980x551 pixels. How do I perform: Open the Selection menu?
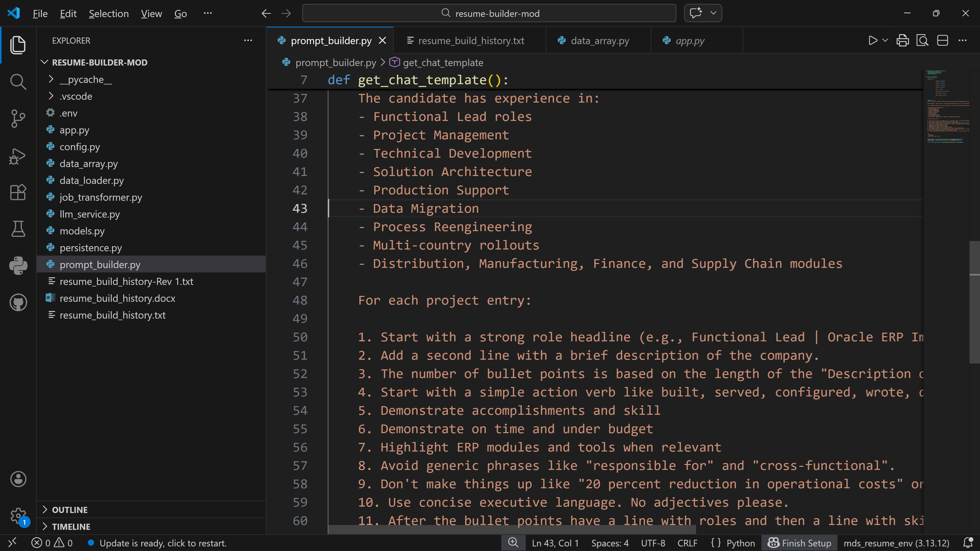pyautogui.click(x=108, y=14)
